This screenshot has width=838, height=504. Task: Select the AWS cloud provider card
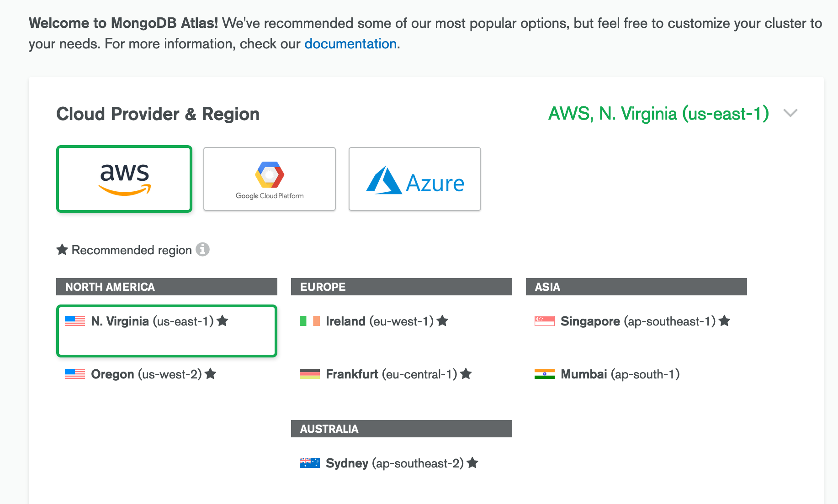pos(124,179)
